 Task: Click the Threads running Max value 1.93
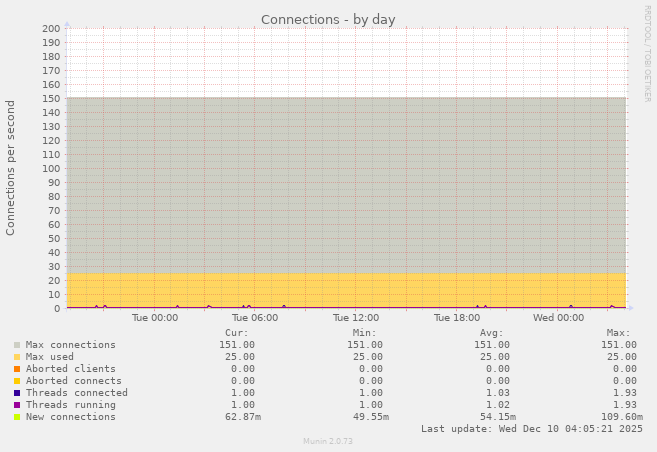coord(625,405)
